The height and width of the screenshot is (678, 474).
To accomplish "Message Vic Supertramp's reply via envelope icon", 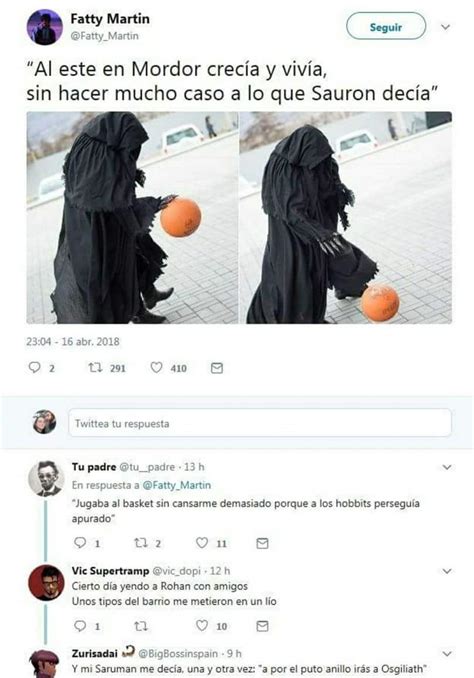I will 263,626.
